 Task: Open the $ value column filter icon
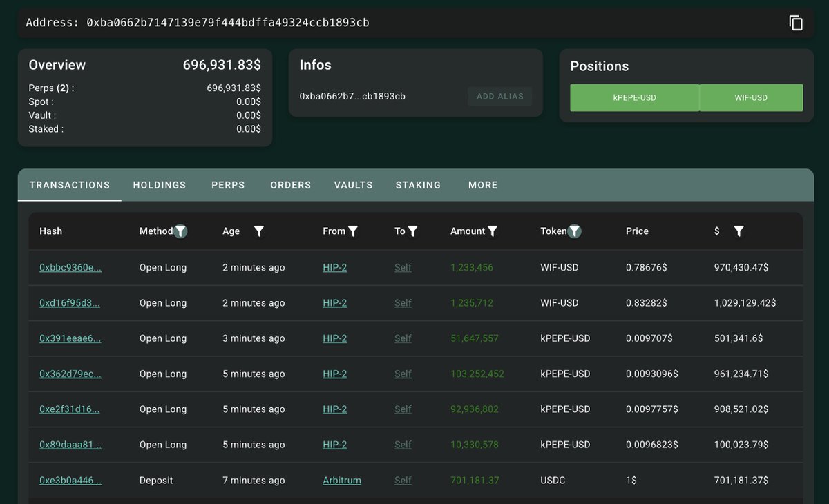tap(739, 231)
